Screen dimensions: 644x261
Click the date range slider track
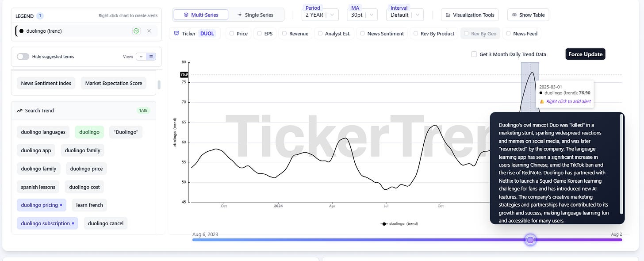tap(407, 240)
